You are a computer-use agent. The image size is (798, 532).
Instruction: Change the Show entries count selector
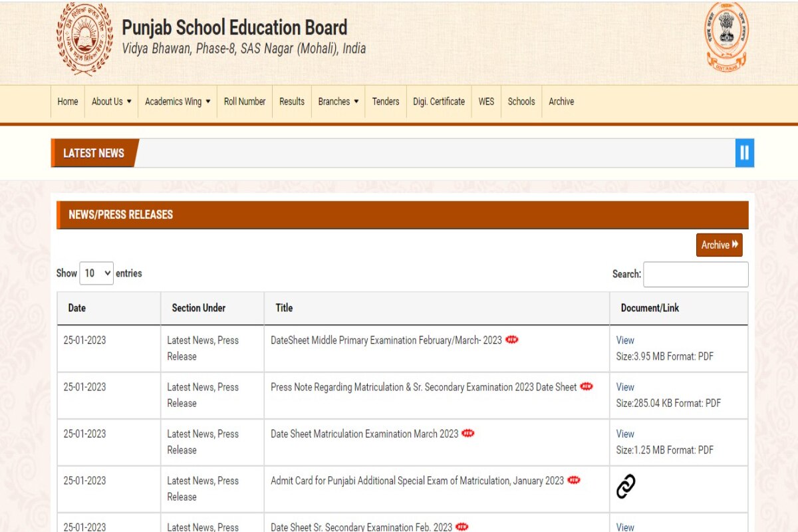click(x=96, y=273)
